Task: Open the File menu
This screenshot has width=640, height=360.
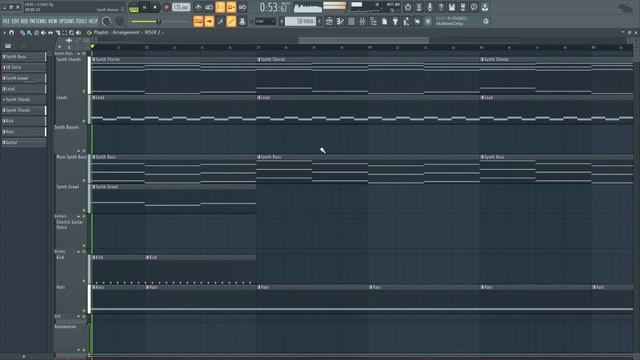Action: tap(6, 21)
